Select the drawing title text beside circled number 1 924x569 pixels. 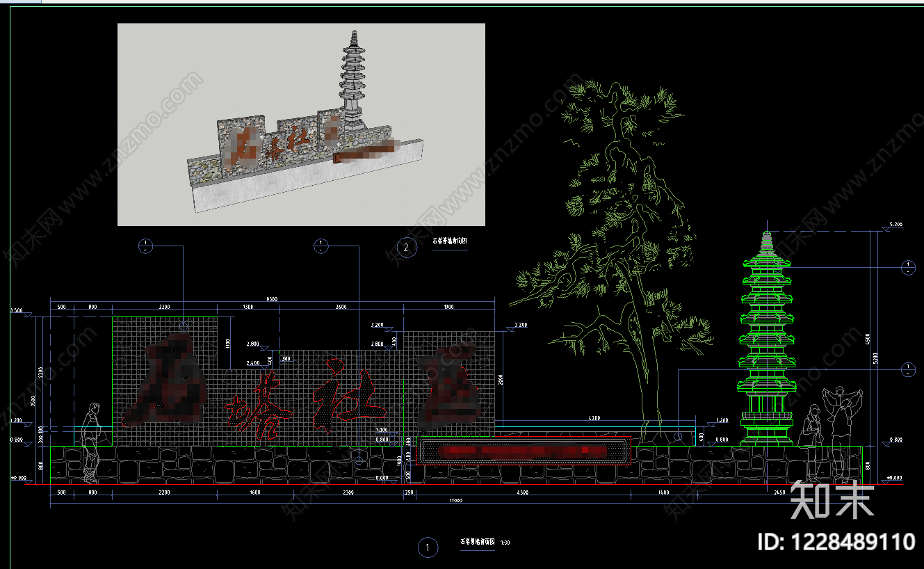click(477, 542)
